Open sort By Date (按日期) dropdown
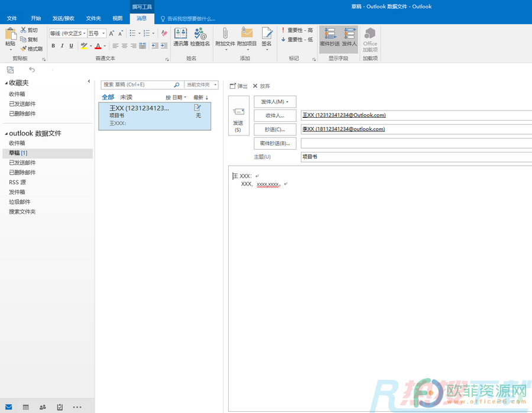 [176, 98]
